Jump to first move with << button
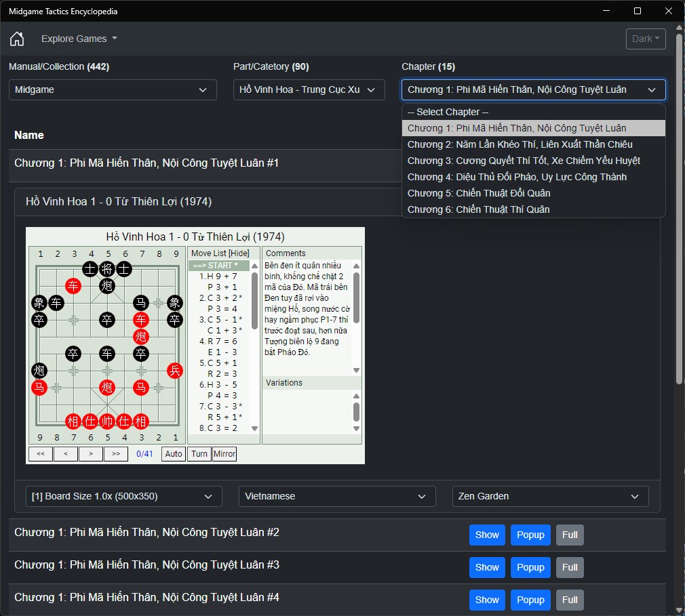 (x=41, y=453)
